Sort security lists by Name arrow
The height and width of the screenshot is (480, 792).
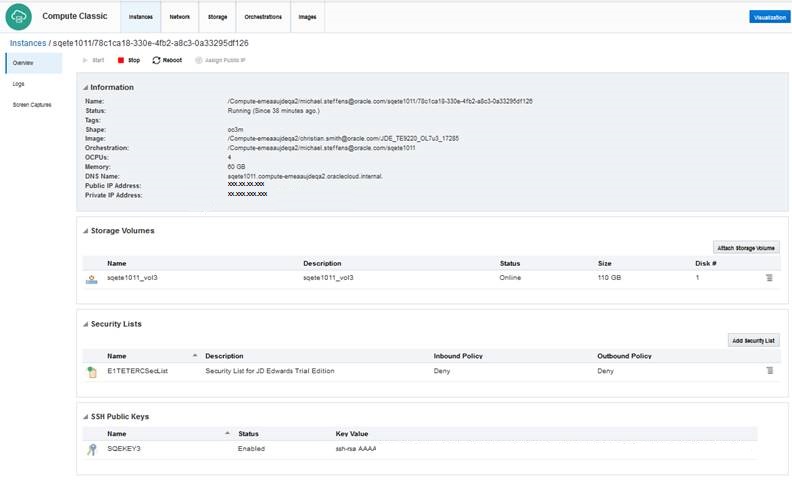click(x=195, y=356)
